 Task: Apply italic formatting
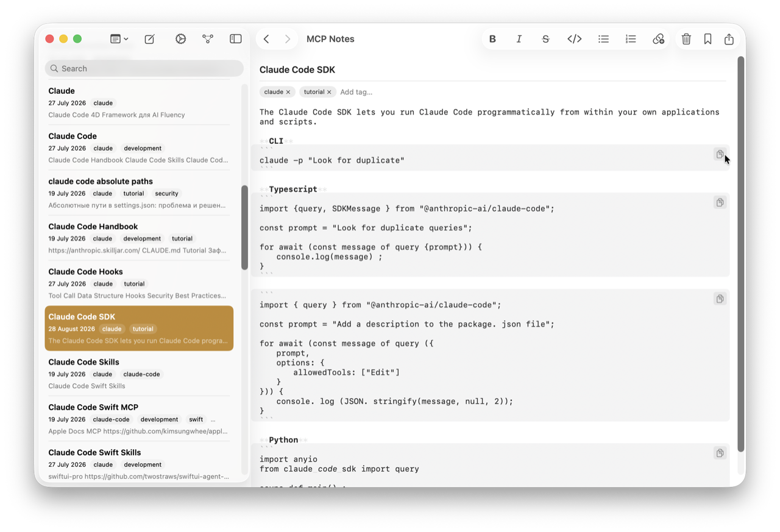tap(519, 39)
